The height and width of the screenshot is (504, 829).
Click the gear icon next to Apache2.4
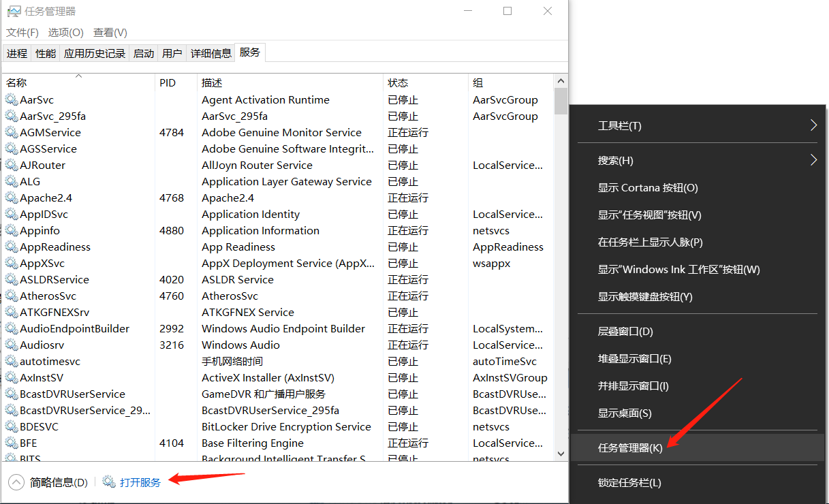click(11, 198)
